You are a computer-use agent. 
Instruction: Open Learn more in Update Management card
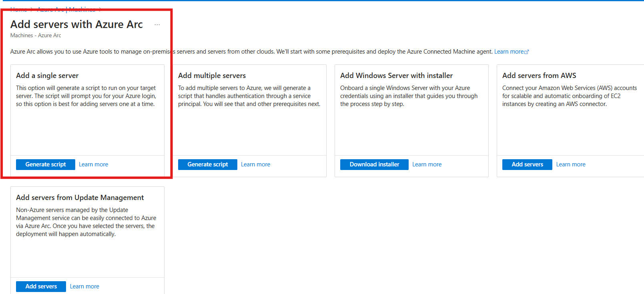tap(84, 286)
